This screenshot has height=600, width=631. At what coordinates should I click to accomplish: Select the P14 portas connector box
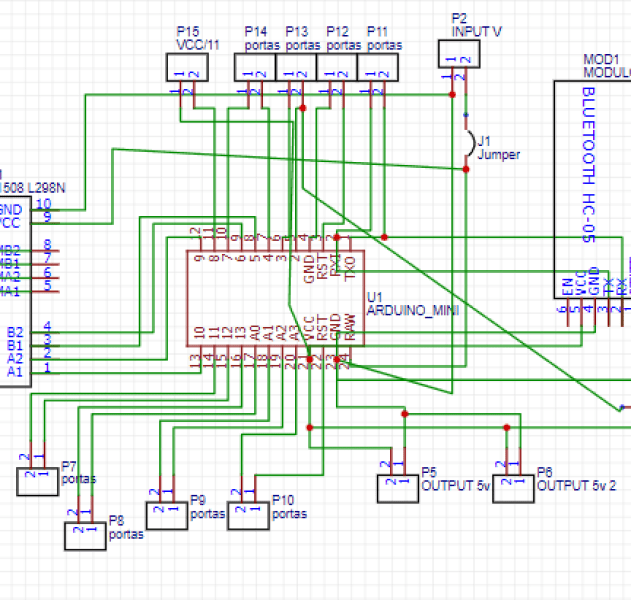pyautogui.click(x=255, y=68)
